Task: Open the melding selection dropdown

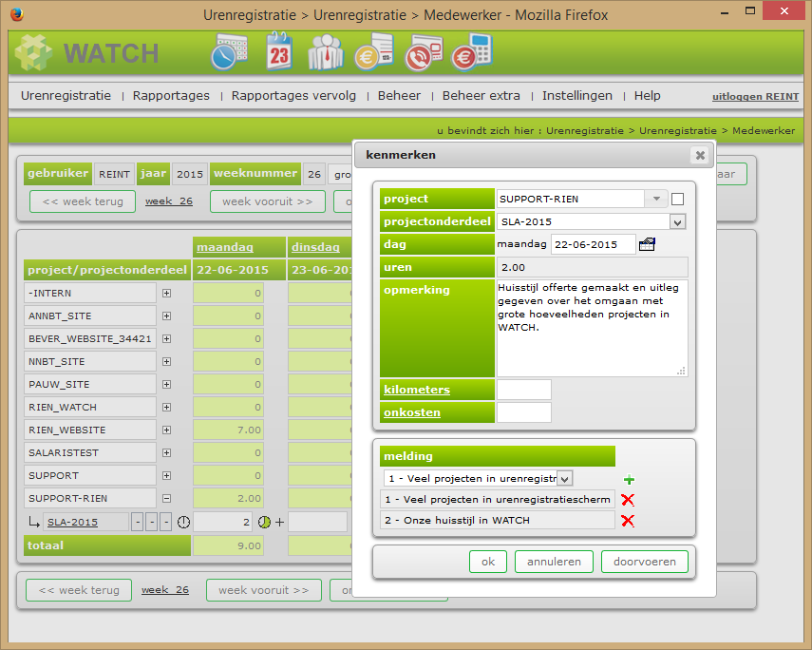Action: click(x=564, y=478)
